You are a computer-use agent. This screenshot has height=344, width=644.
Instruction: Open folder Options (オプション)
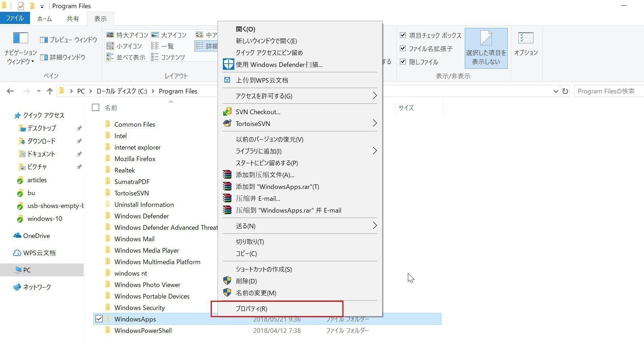[526, 44]
